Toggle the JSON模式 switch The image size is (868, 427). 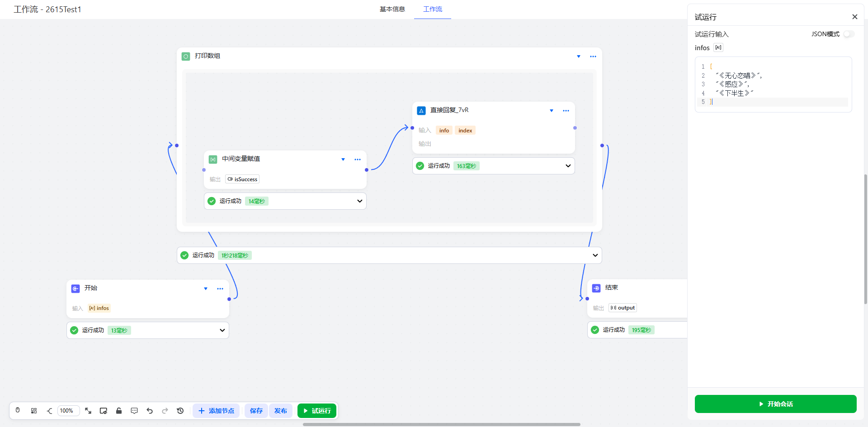point(849,34)
